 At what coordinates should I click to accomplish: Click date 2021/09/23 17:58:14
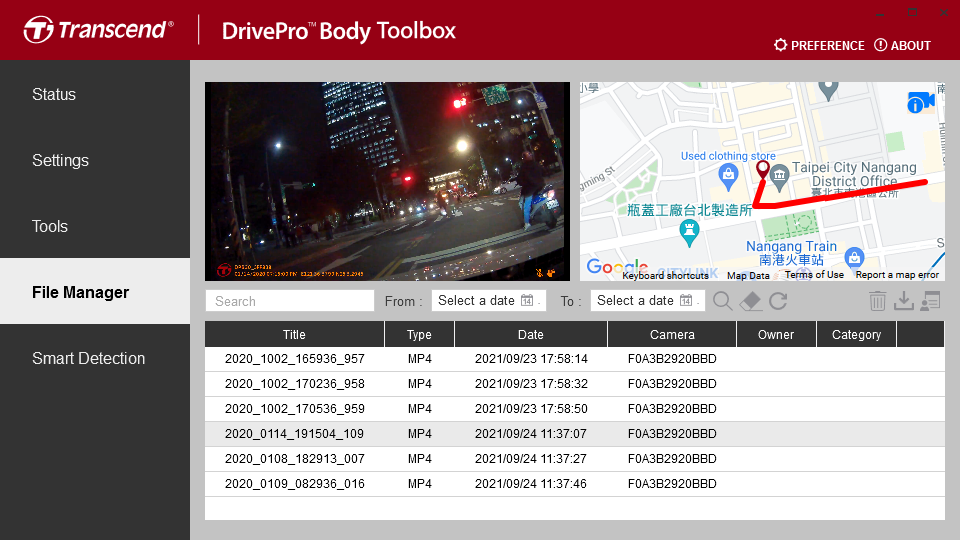[531, 359]
